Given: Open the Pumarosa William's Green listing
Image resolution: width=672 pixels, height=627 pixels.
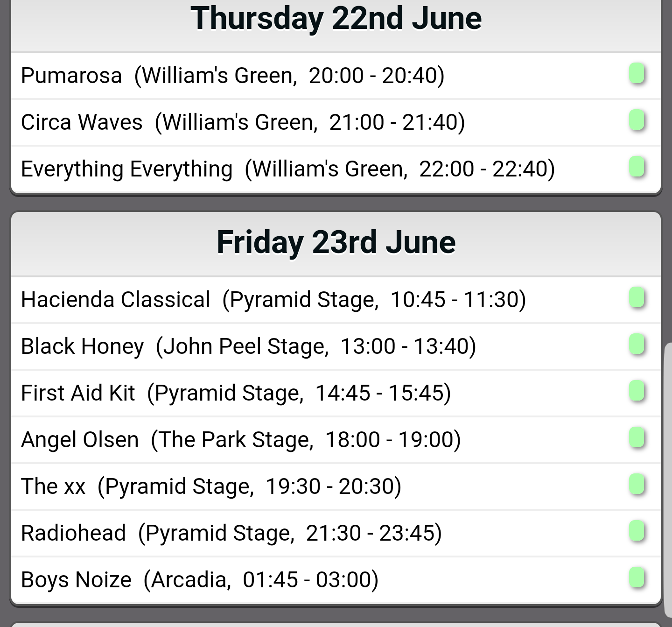Looking at the screenshot, I should coord(336,76).
